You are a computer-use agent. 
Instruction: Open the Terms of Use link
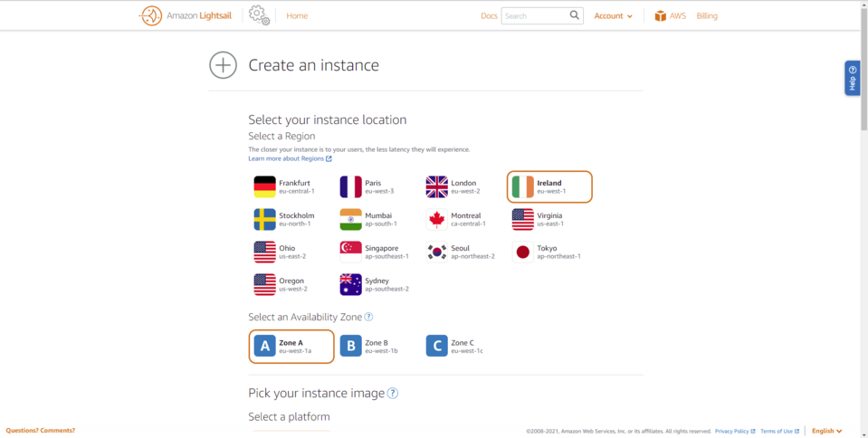coord(779,432)
